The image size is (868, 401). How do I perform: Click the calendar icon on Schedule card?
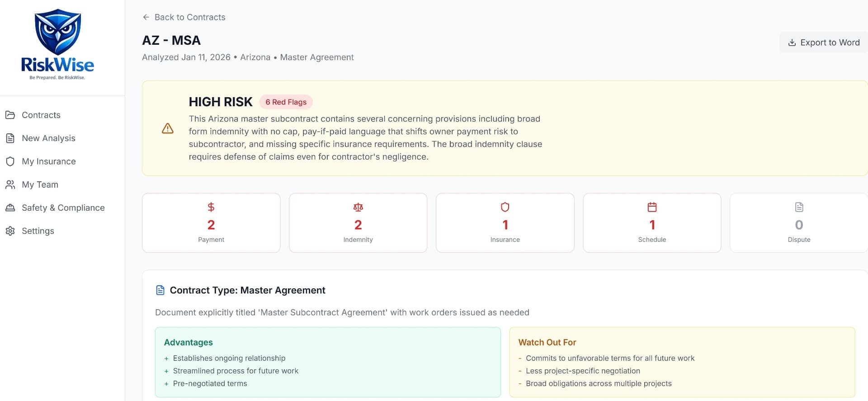tap(652, 207)
